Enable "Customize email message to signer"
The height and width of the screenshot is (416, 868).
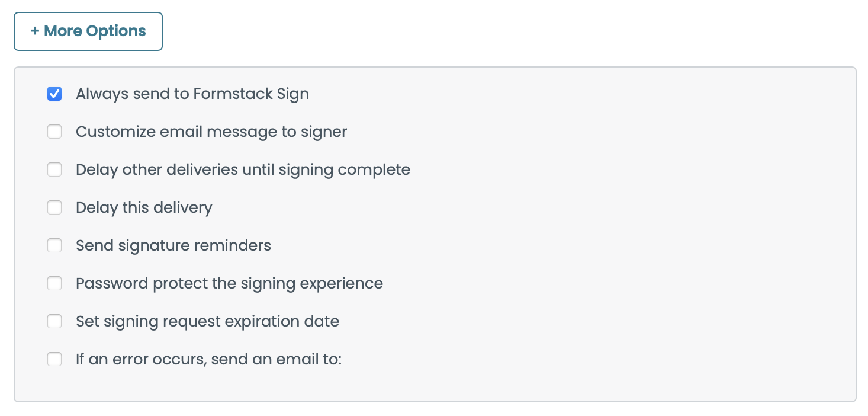(54, 132)
